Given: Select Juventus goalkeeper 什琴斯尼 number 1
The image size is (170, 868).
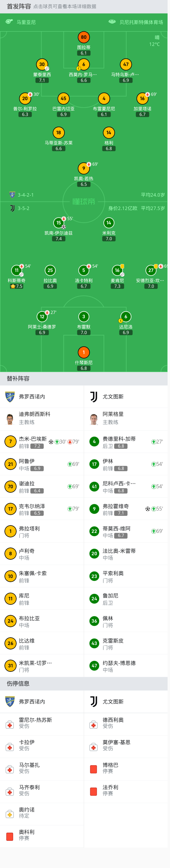Looking at the screenshot, I should [x=84, y=352].
